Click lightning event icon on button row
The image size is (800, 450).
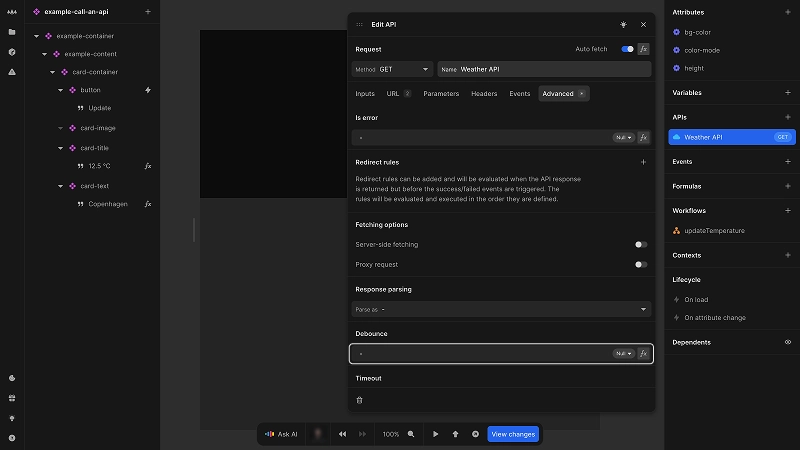[147, 90]
